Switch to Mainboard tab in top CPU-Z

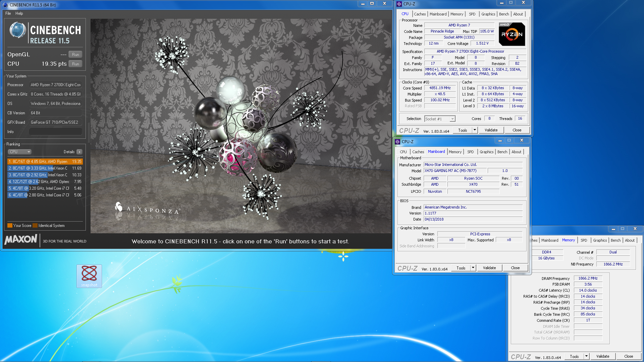pos(438,14)
